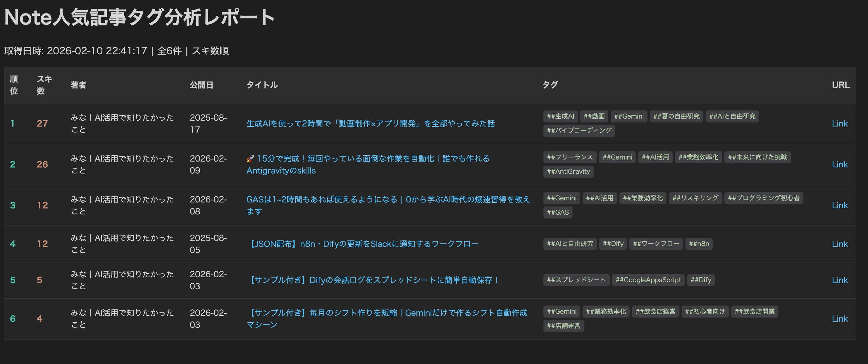Select the ##GoogleAppsScript tag
The width and height of the screenshot is (868, 364).
click(x=648, y=280)
